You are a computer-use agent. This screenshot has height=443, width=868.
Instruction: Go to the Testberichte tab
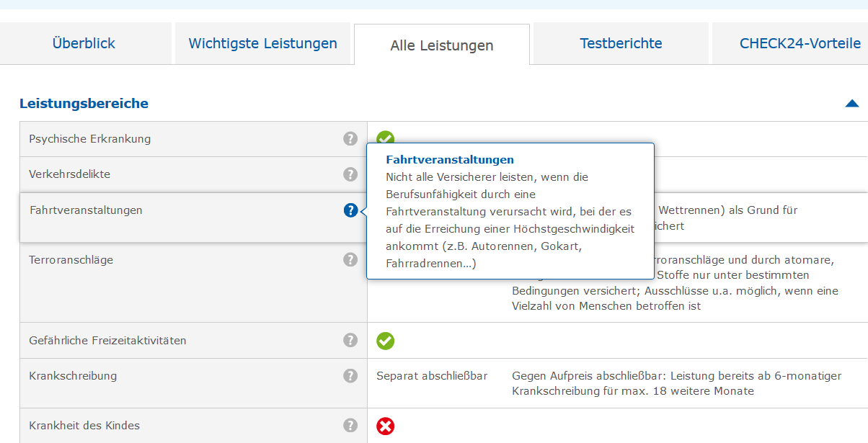(621, 43)
